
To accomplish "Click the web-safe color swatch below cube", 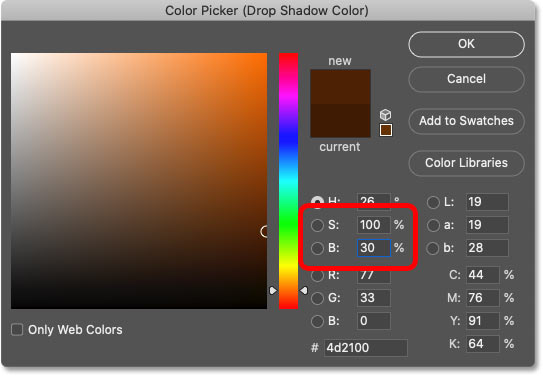I will (x=386, y=130).
